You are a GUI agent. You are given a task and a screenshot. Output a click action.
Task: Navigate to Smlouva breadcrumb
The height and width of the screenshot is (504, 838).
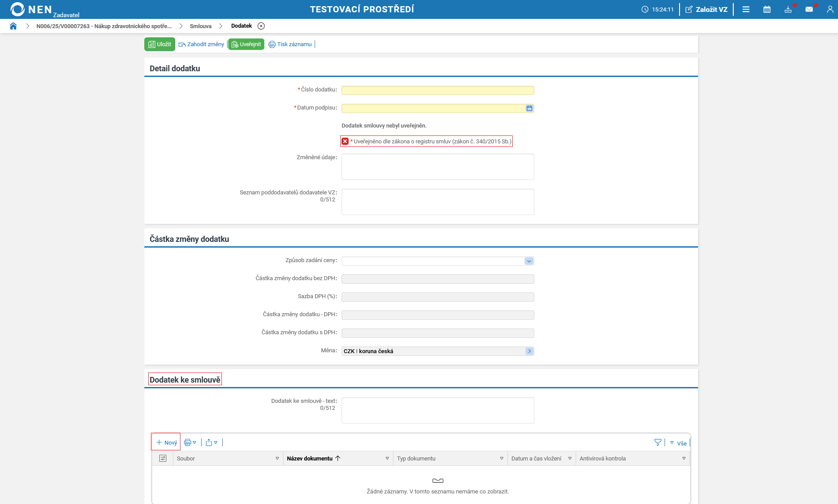[200, 26]
